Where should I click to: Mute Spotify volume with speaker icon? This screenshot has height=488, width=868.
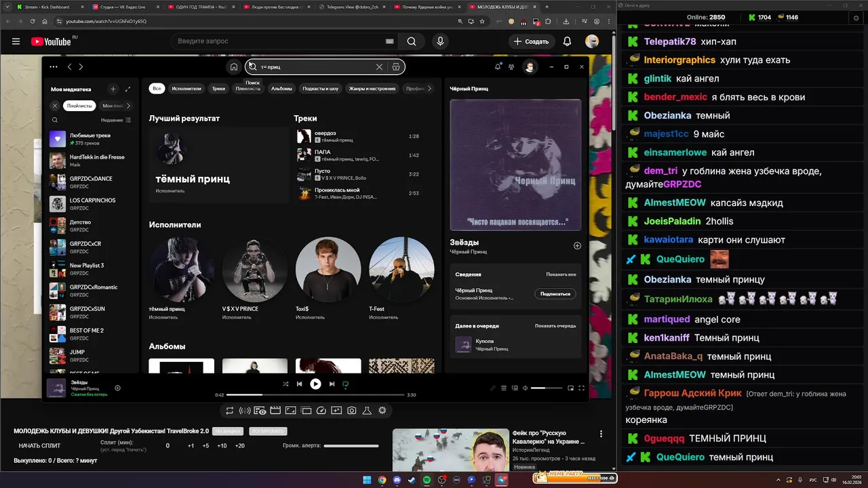coord(525,388)
